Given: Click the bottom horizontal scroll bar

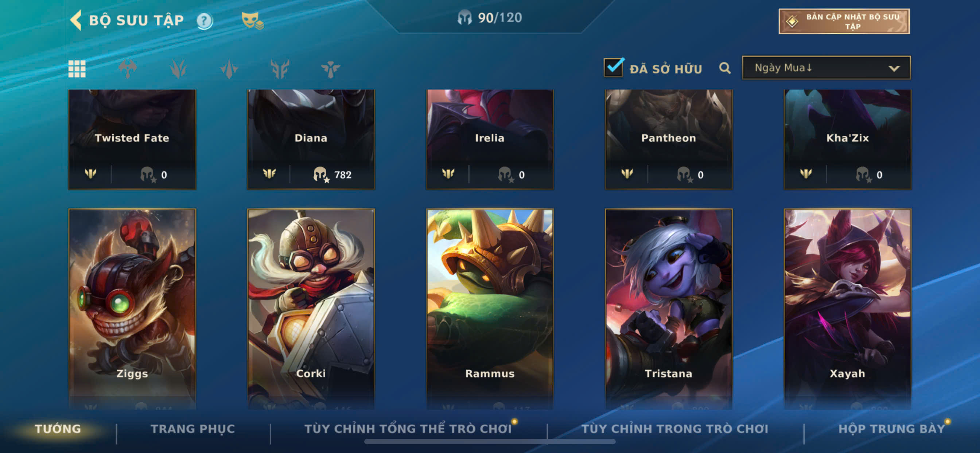Looking at the screenshot, I should [490, 442].
